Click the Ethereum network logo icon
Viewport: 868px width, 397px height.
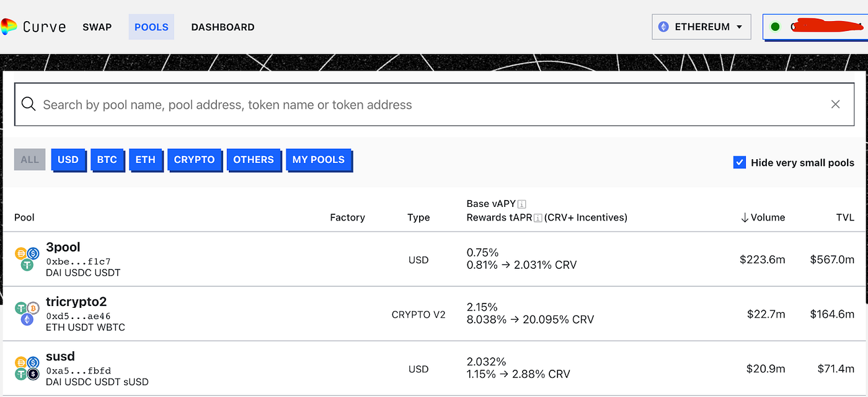pyautogui.click(x=663, y=27)
